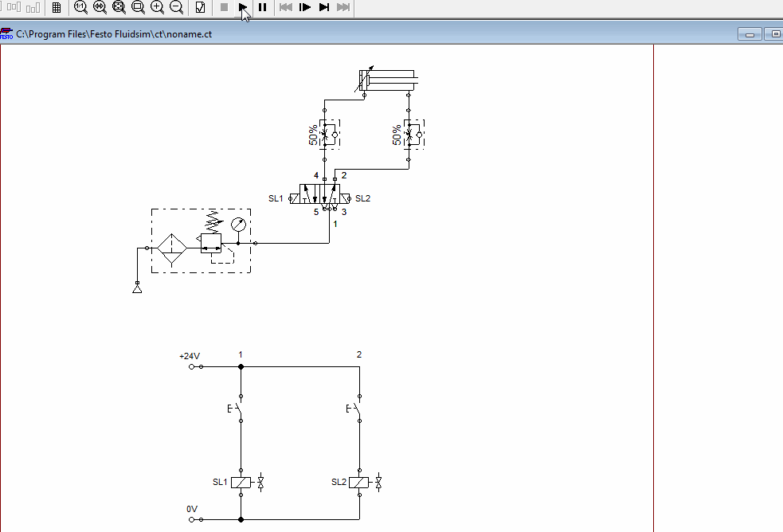Reset simulation to the beginning
Screen dimensions: 783x532
click(284, 7)
